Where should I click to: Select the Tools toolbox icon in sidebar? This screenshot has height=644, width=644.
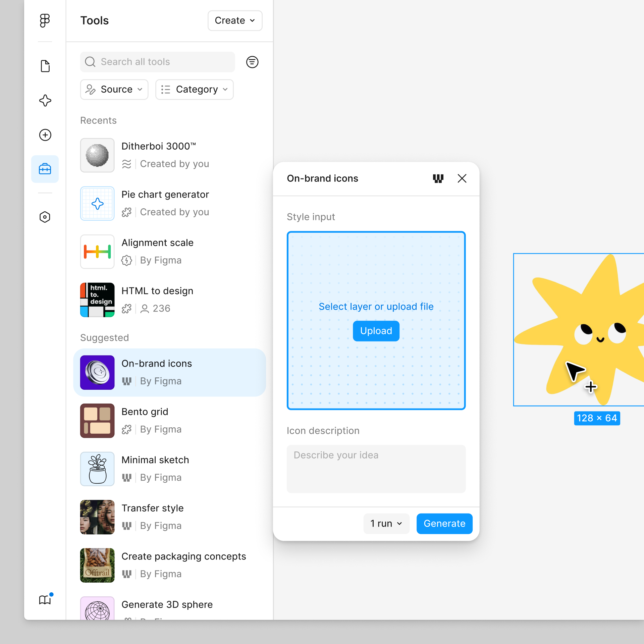click(x=45, y=169)
